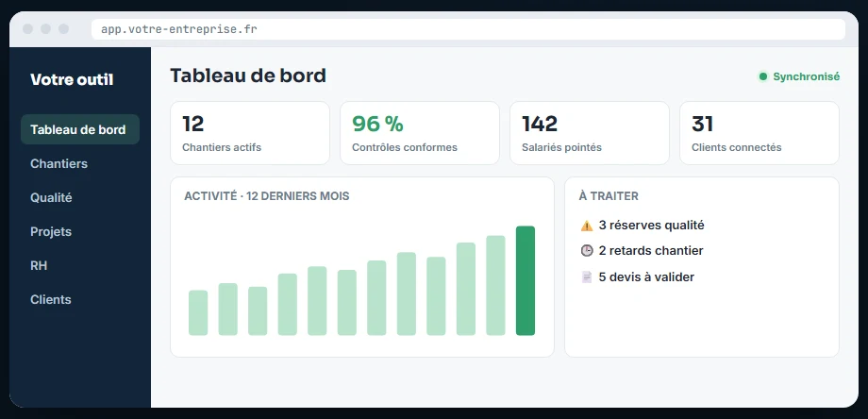Click the 5 devis à valider item
Image resolution: width=868 pixels, height=419 pixels.
click(637, 277)
